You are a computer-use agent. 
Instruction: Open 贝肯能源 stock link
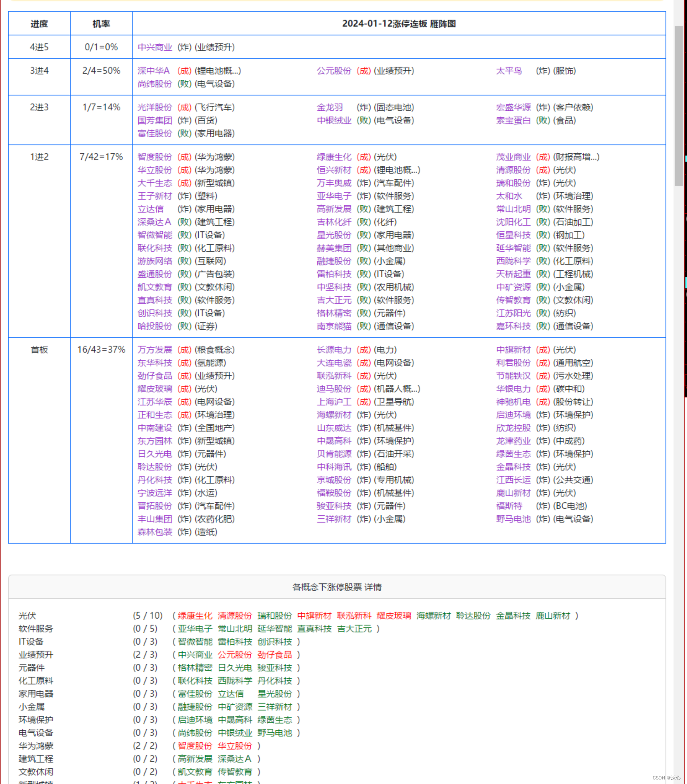tap(334, 454)
